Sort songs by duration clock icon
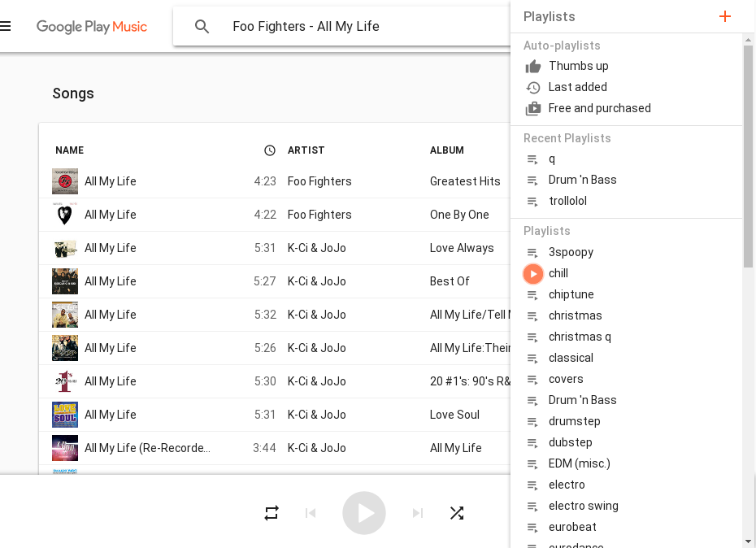The height and width of the screenshot is (548, 756). (x=270, y=150)
